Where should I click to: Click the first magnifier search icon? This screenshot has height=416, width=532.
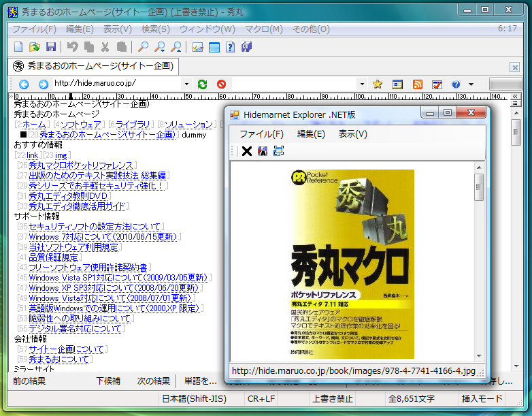143,47
